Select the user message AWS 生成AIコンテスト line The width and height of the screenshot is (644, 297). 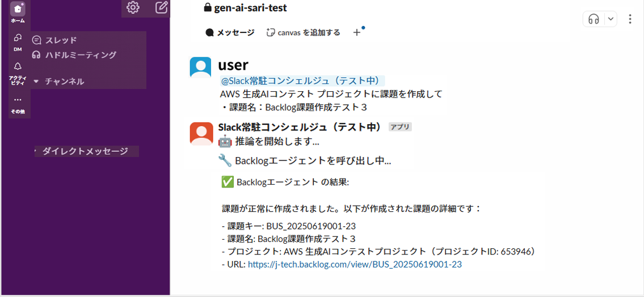click(331, 94)
